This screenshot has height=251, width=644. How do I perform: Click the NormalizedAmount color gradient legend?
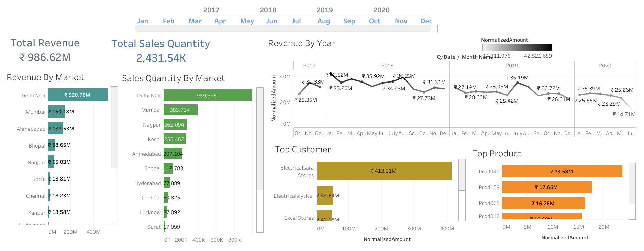click(x=517, y=47)
